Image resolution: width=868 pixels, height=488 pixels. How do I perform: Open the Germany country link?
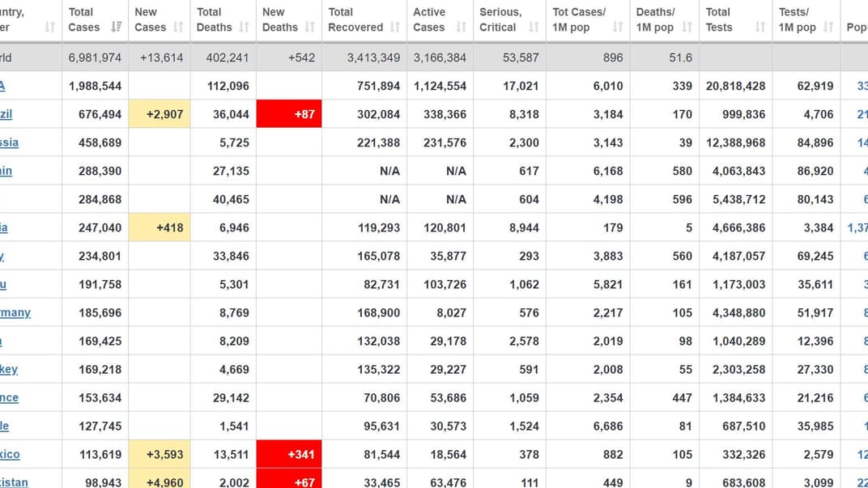coord(15,312)
